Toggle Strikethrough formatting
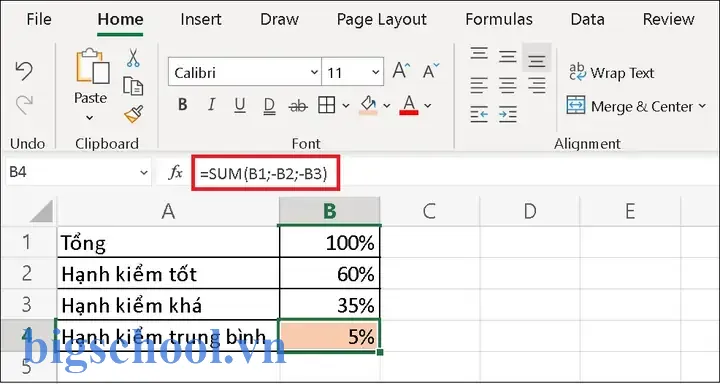The image size is (720, 384). click(298, 106)
